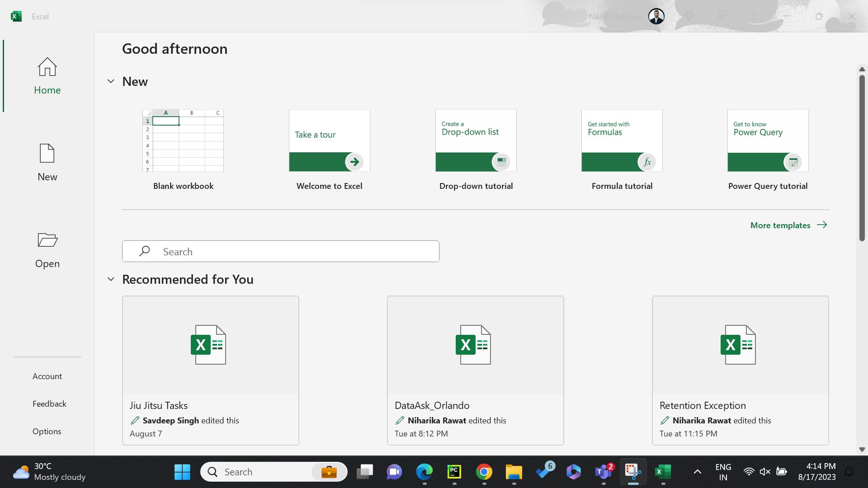Click the Take a tour template thumbnail
868x488 pixels.
click(x=329, y=141)
